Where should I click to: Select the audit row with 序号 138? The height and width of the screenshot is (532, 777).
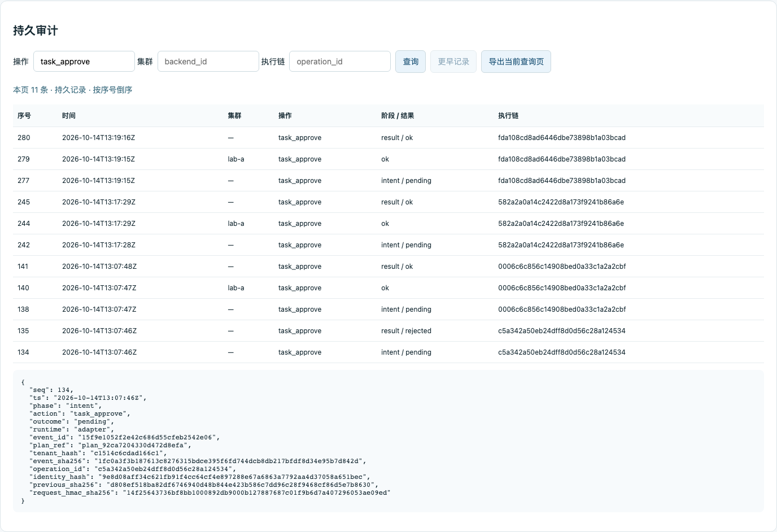coord(388,309)
